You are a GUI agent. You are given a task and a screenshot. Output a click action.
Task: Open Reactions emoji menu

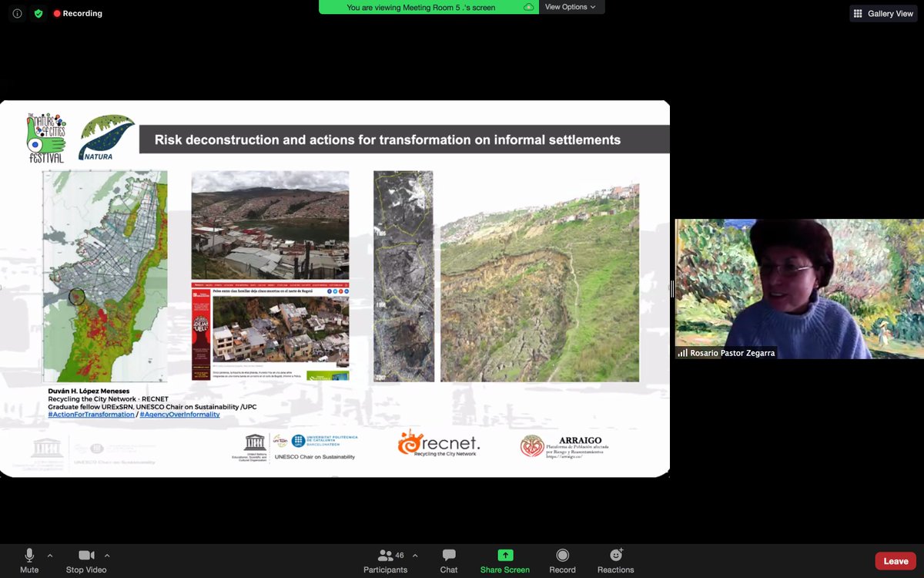(x=616, y=561)
